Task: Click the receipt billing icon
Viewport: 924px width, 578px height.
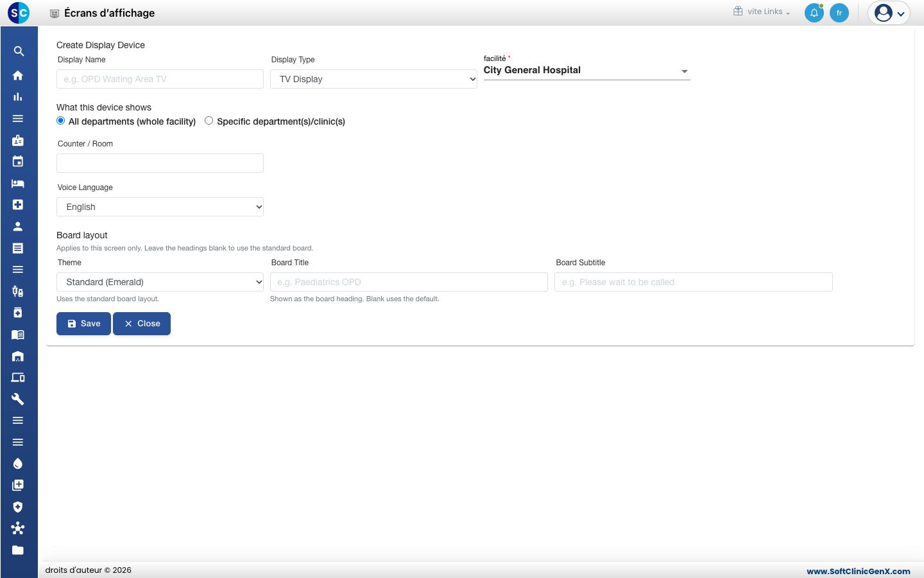Action: pyautogui.click(x=18, y=248)
